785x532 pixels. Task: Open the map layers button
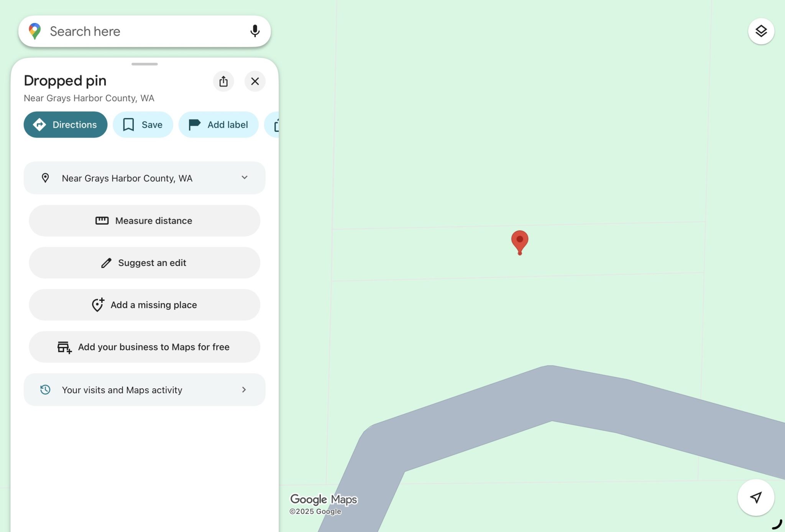[761, 31]
